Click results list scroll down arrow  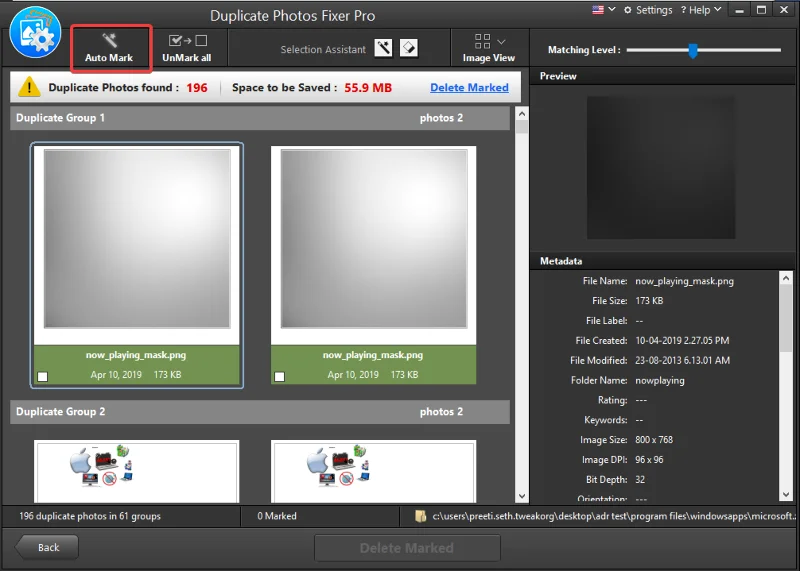point(521,496)
